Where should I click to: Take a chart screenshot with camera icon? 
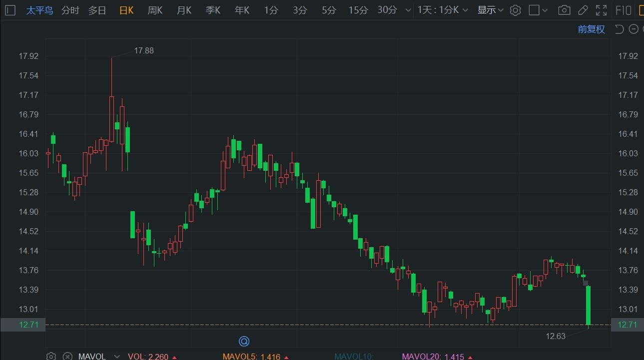click(x=564, y=10)
